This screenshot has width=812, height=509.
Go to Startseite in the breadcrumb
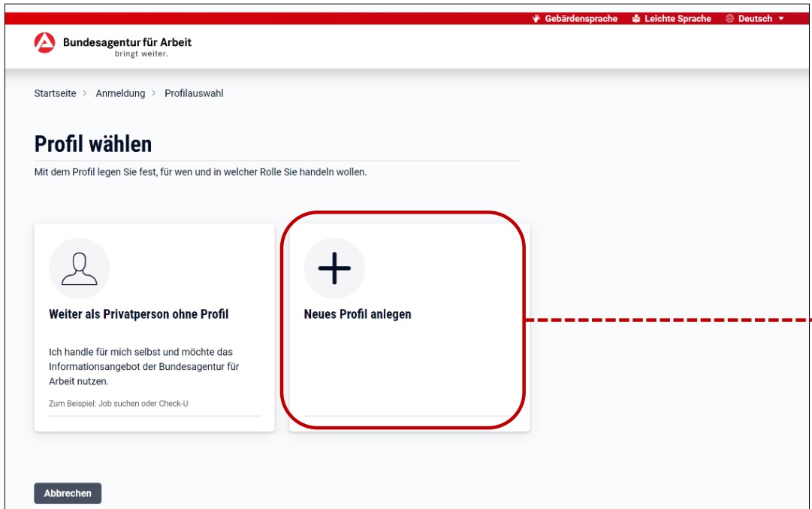pos(55,93)
